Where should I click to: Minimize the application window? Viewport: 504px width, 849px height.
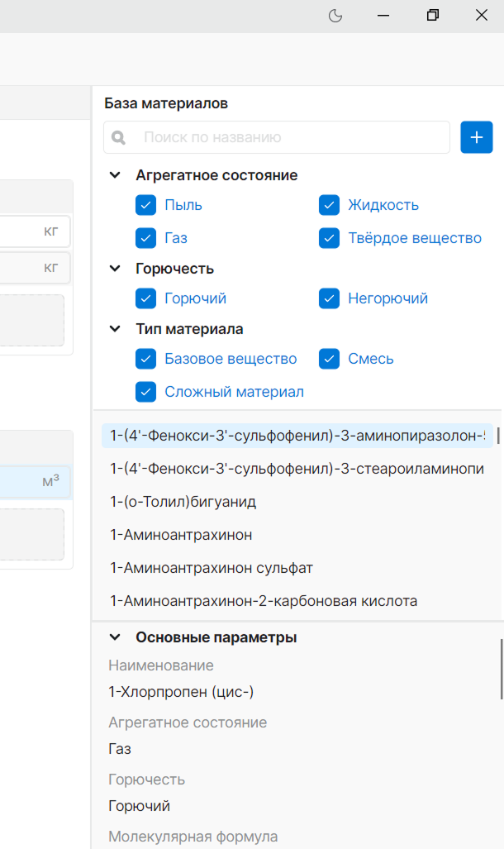[x=383, y=16]
